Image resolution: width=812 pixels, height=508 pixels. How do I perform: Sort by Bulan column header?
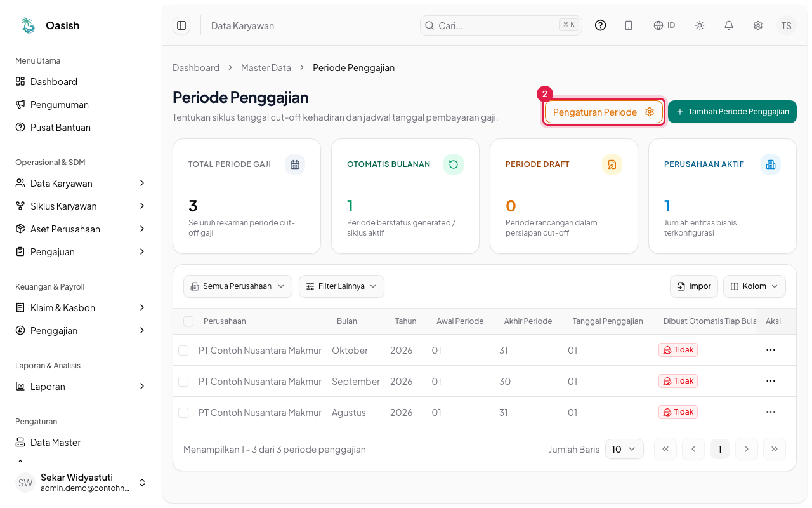click(347, 321)
